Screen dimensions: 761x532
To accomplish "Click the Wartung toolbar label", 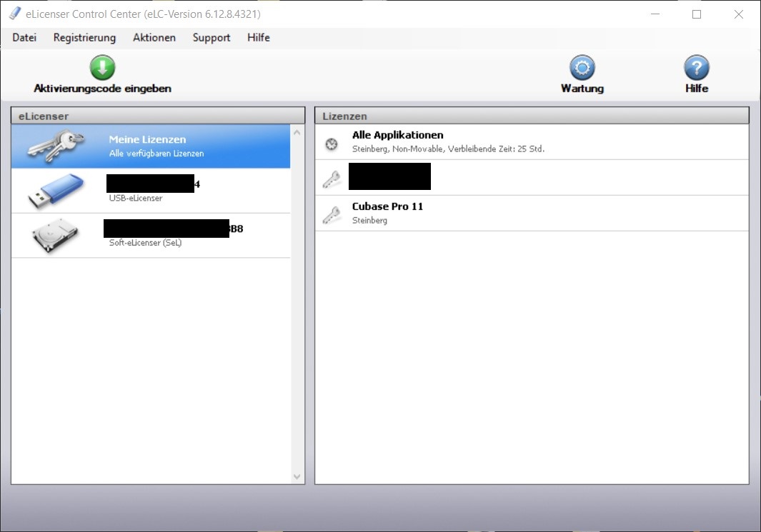I will point(582,89).
